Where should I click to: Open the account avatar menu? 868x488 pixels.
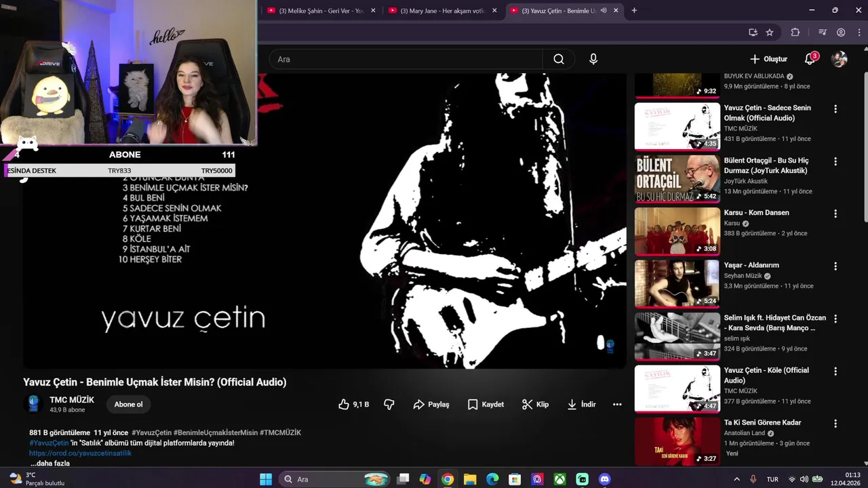[840, 59]
